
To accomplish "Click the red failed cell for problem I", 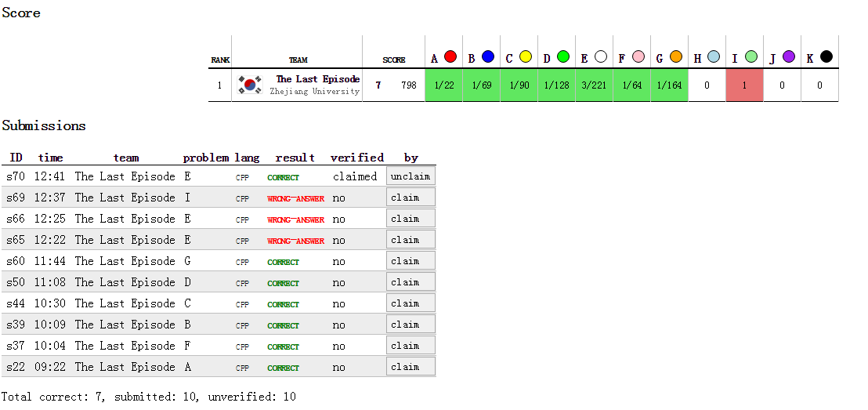I will click(x=744, y=85).
